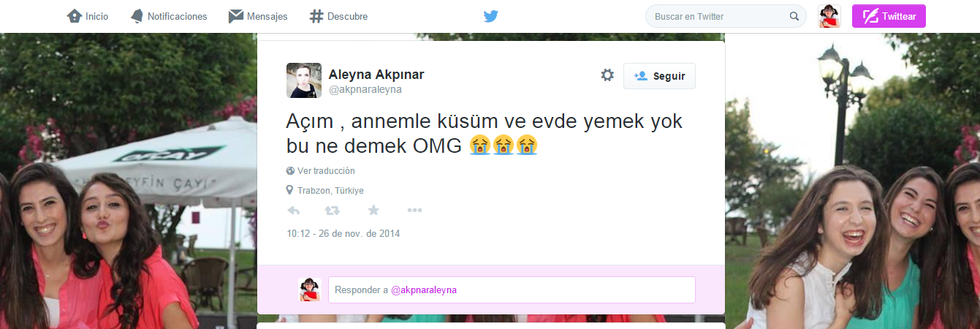Open the tweet's more options dots
Screen dimensions: 980x329
pos(415,211)
